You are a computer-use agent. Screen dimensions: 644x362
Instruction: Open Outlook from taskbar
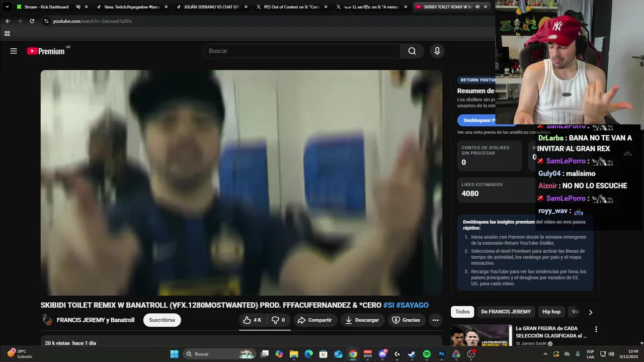[x=338, y=354]
